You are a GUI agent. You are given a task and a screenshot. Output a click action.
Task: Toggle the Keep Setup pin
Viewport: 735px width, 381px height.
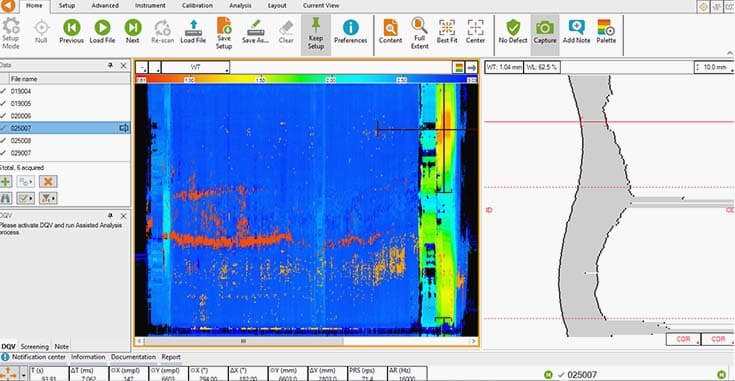[x=316, y=24]
